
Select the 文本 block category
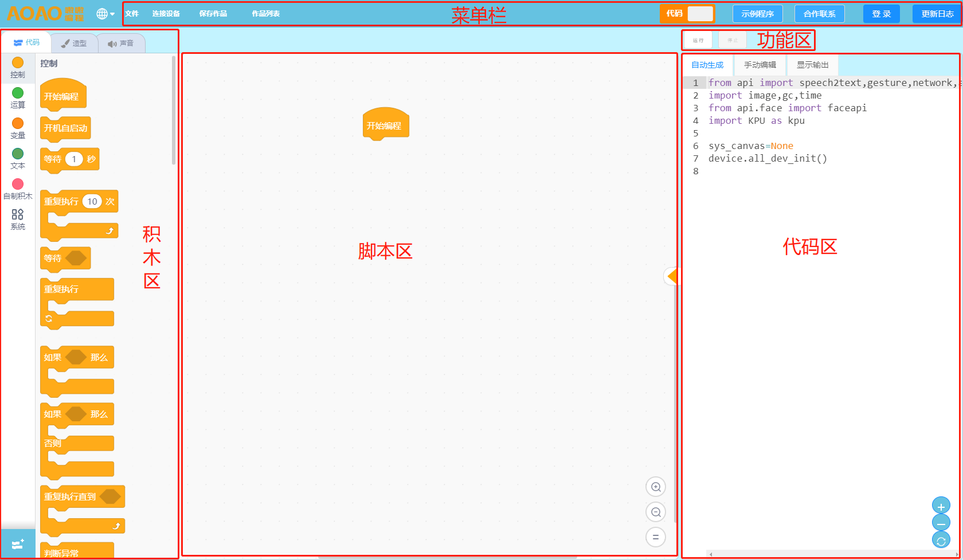coord(18,159)
